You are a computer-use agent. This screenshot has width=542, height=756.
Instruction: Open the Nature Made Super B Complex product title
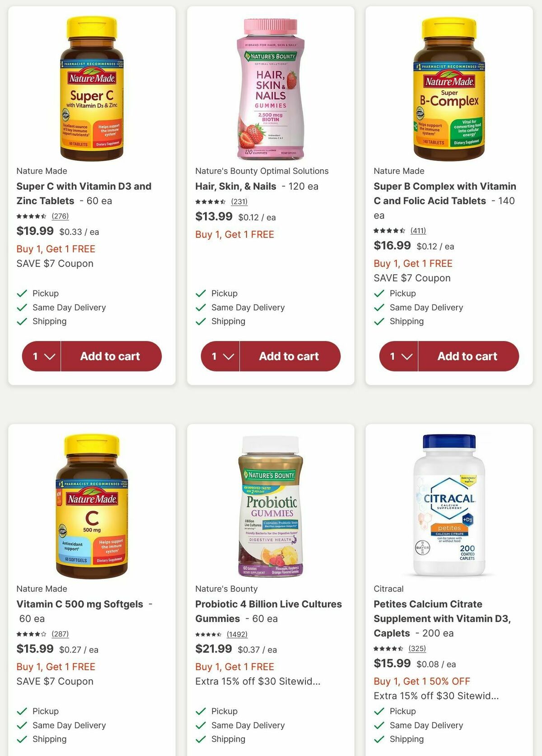(444, 193)
